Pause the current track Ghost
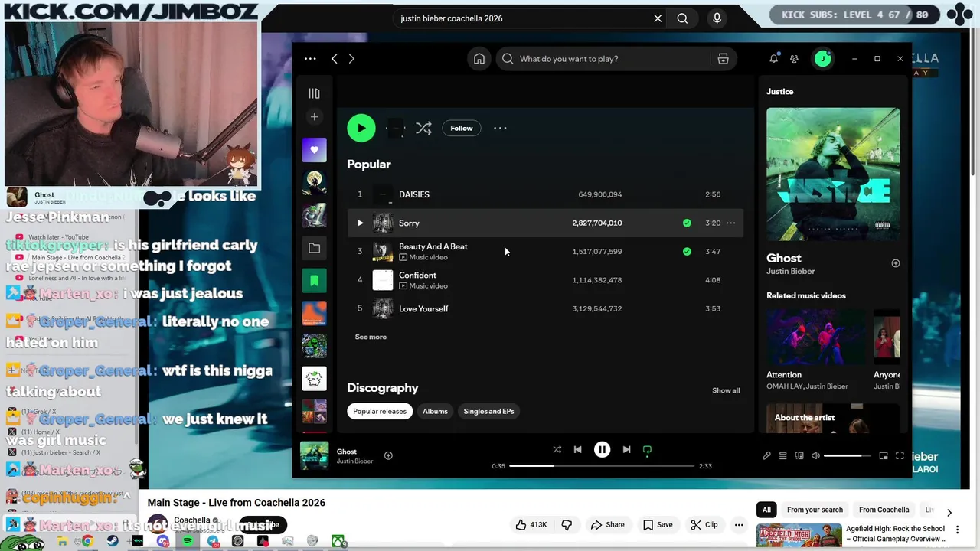This screenshot has width=980, height=551. (603, 450)
